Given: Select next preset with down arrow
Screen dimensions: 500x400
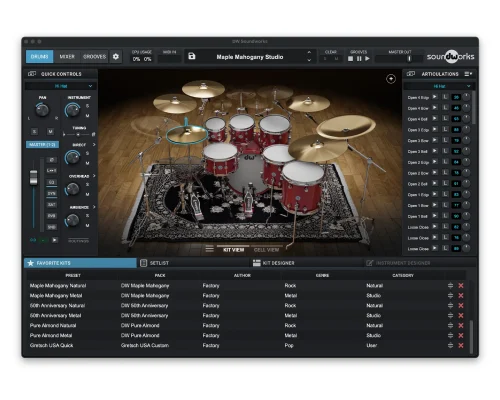Looking at the screenshot, I should click(x=309, y=60).
